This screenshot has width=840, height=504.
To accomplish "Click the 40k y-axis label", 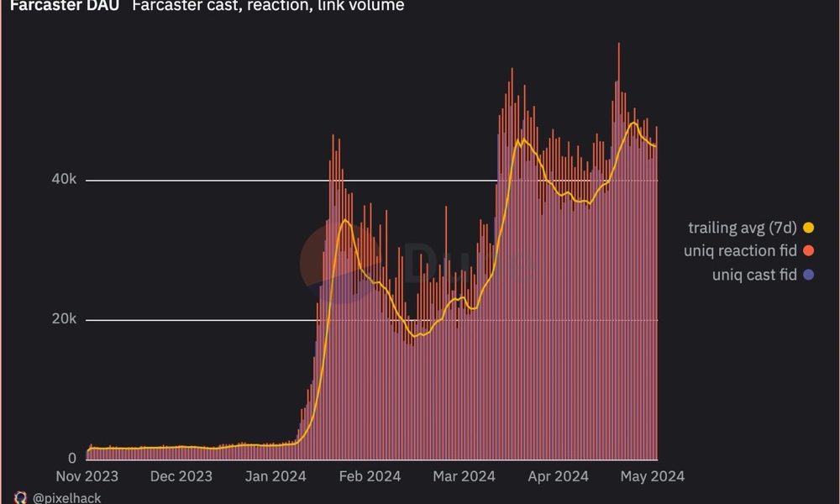I will (x=65, y=180).
